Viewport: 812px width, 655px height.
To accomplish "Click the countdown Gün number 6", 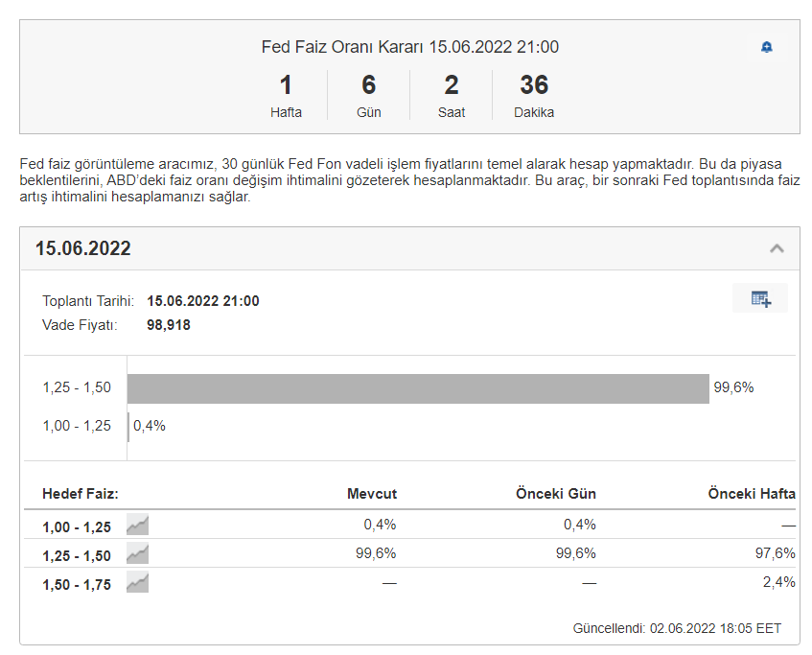I will 369,85.
